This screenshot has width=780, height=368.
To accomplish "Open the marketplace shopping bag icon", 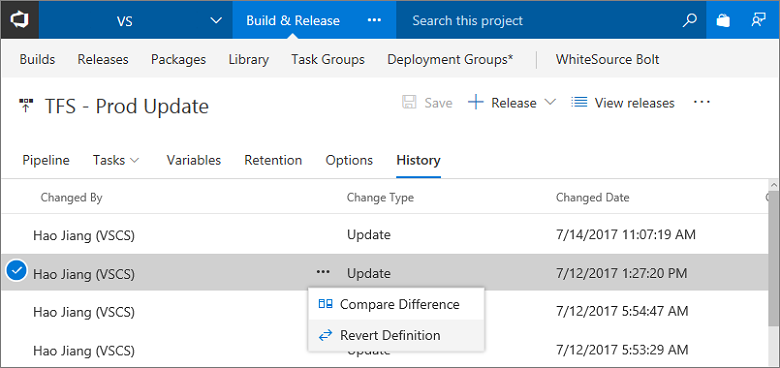I will [x=723, y=20].
